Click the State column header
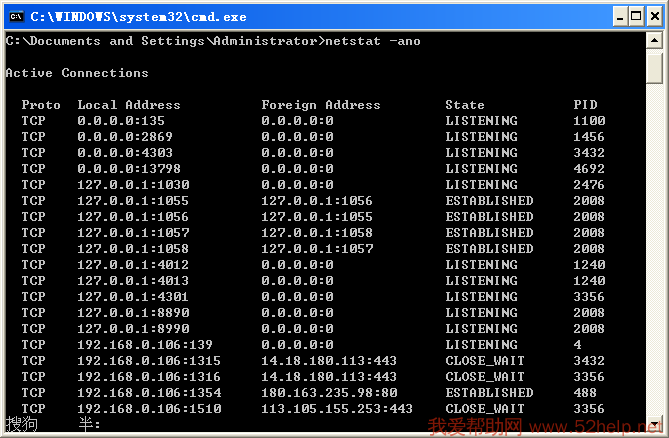669x438 pixels. pyautogui.click(x=464, y=105)
